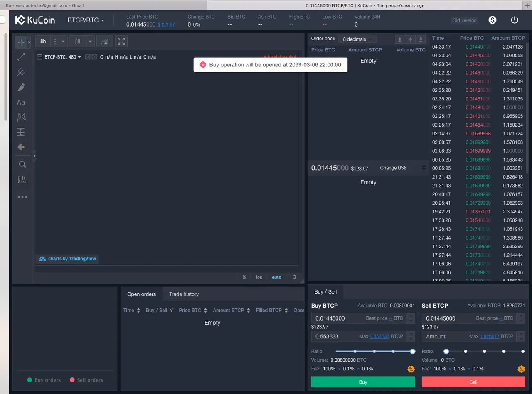Expand the cursor tool flyout arrow
The height and width of the screenshot is (394, 532).
click(29, 42)
